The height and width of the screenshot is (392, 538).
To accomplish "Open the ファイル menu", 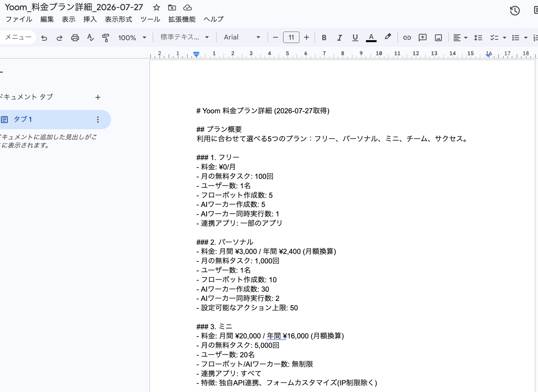I will (19, 19).
